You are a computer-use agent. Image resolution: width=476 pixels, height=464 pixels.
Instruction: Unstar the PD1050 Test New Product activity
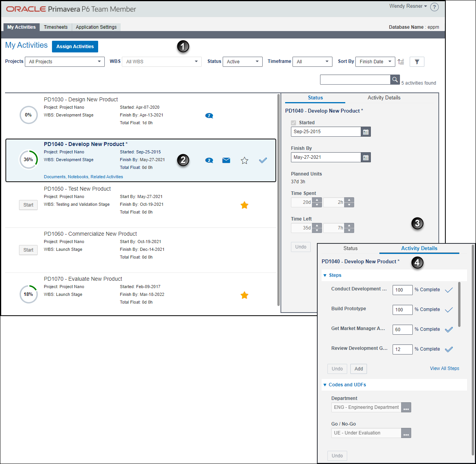[x=244, y=205]
